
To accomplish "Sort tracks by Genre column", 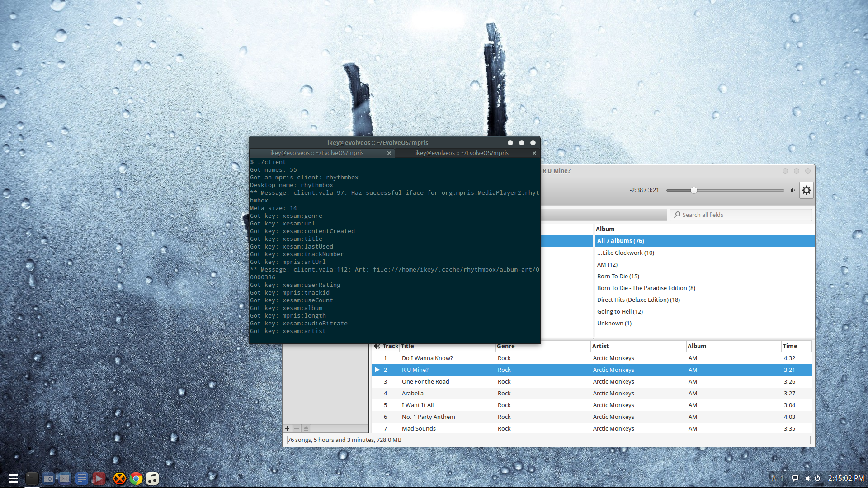I will tap(543, 346).
